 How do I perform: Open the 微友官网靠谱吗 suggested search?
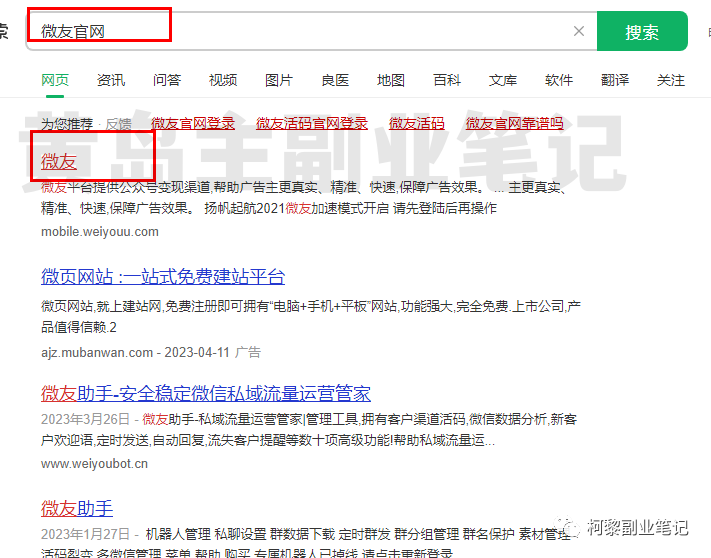(514, 123)
